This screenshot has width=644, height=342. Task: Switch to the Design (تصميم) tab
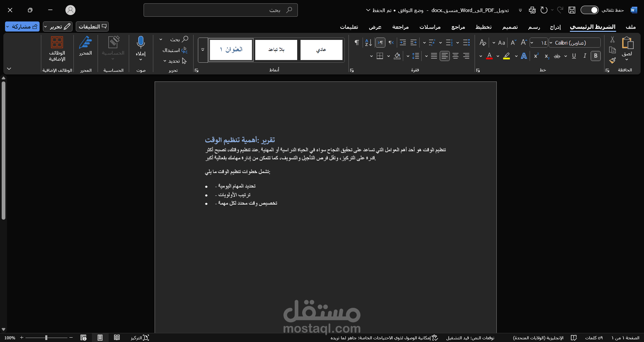(x=510, y=27)
